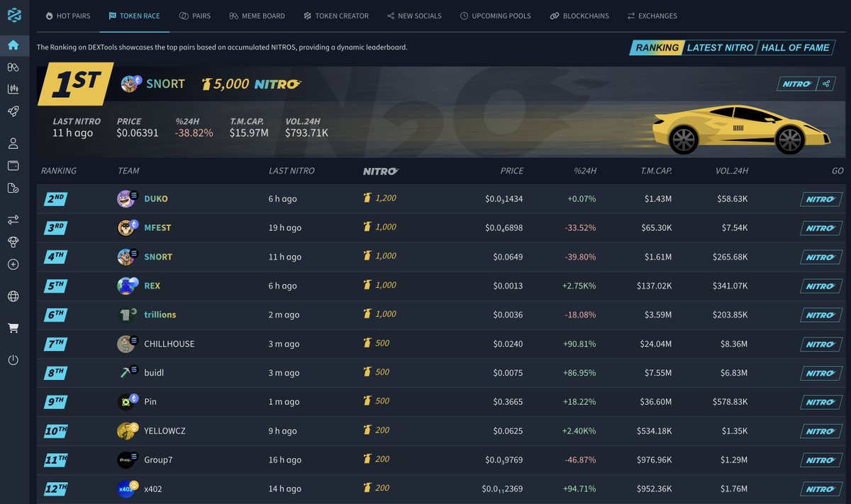
Task: Click the binoculars icon in sidebar
Action: coord(13,67)
